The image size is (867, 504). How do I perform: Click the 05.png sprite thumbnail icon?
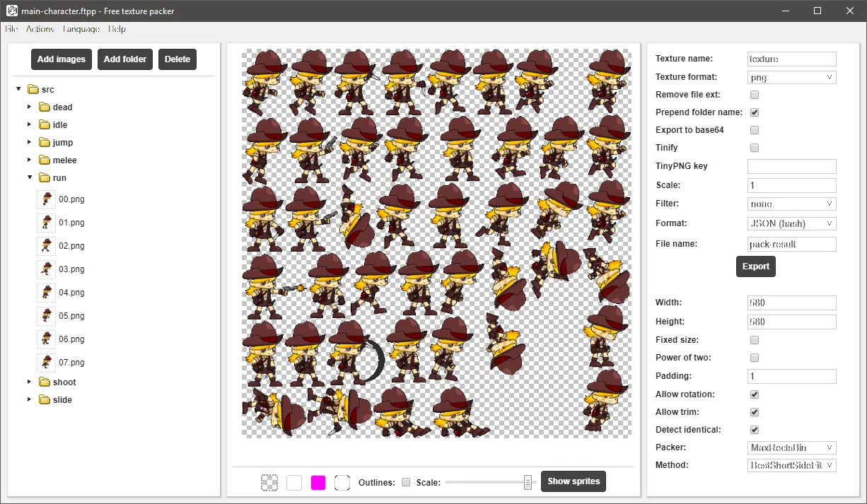46,316
